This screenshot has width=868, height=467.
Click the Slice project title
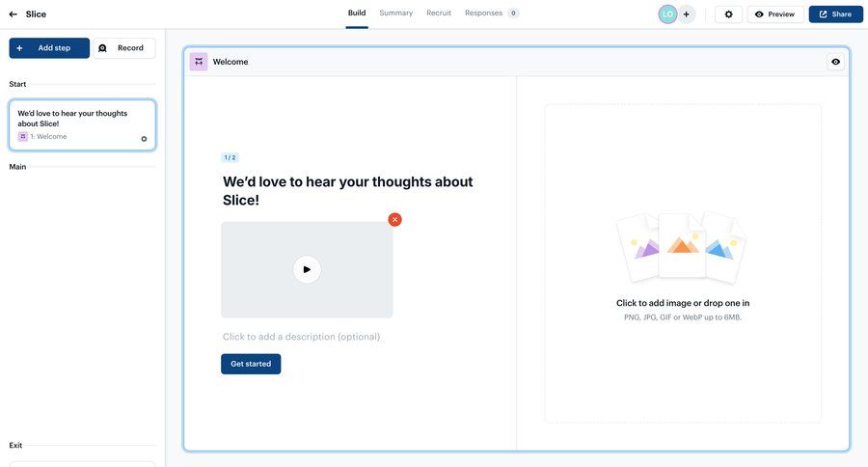pos(36,14)
